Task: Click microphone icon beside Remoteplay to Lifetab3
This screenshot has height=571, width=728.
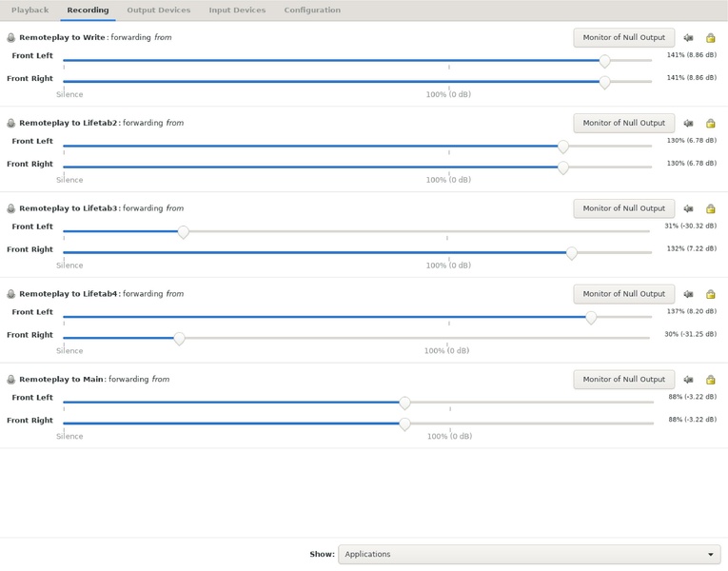Action: [x=10, y=209]
